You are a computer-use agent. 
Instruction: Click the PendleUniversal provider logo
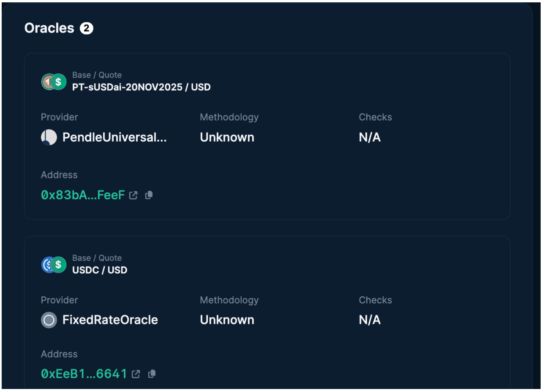coord(49,137)
